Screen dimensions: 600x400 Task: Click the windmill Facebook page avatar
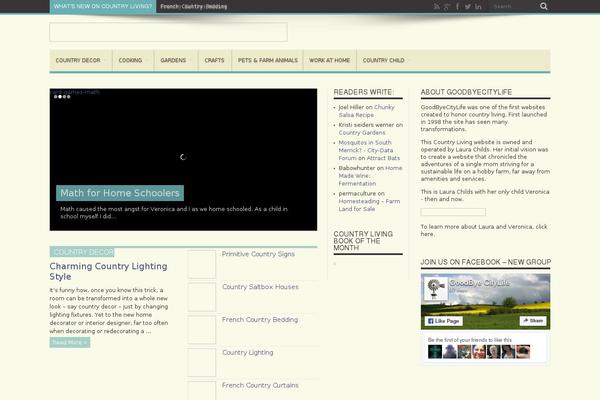click(x=436, y=288)
